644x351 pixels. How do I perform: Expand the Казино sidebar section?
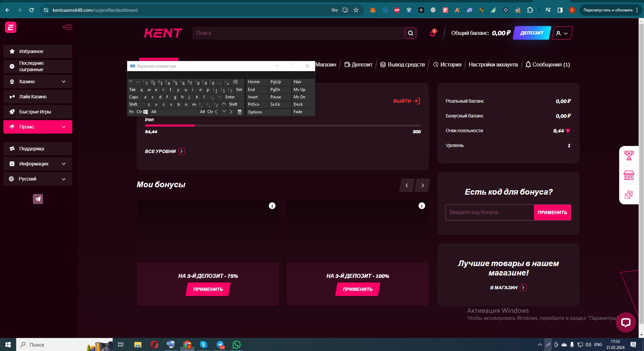(38, 82)
